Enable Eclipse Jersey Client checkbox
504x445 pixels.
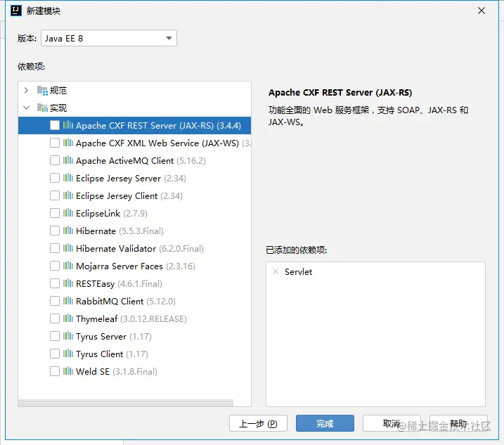55,195
